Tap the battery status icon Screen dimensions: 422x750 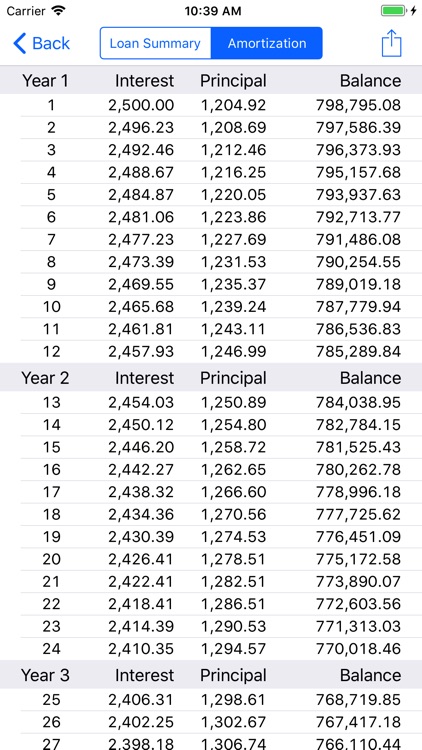(x=395, y=11)
